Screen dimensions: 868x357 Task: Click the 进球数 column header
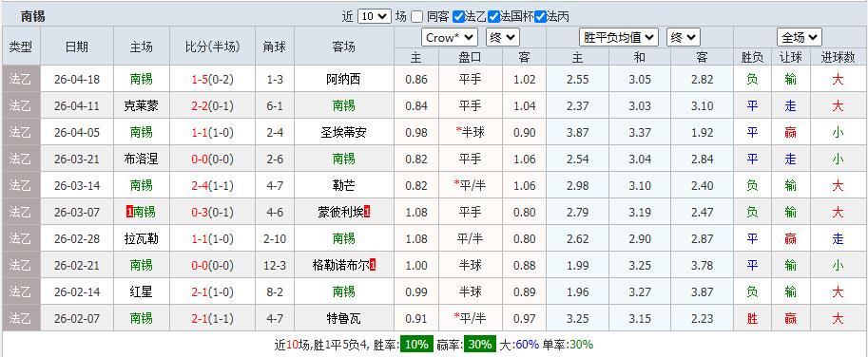[x=839, y=57]
